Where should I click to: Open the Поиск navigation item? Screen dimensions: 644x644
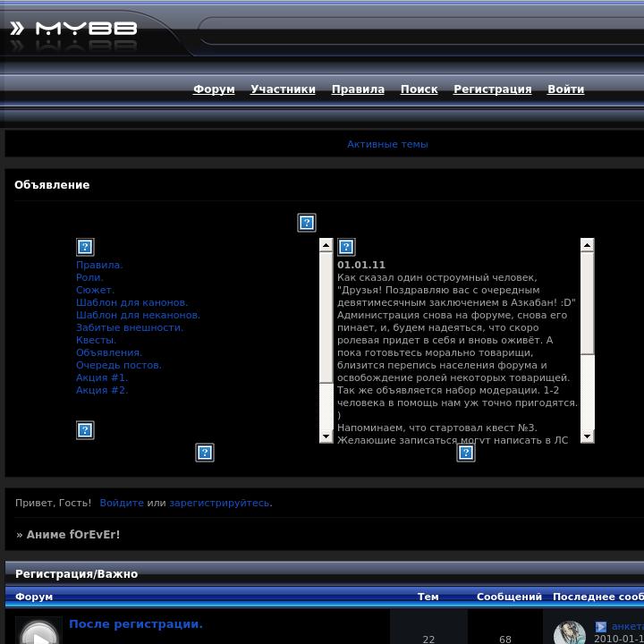419,89
